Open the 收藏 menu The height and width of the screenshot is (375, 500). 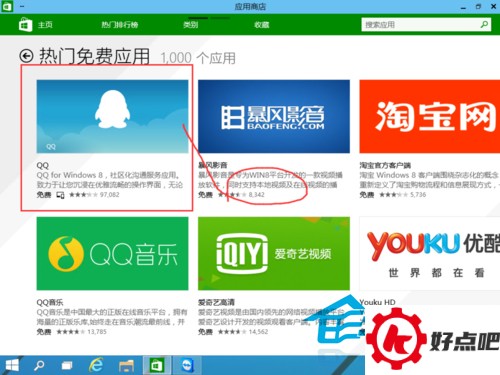(x=262, y=25)
